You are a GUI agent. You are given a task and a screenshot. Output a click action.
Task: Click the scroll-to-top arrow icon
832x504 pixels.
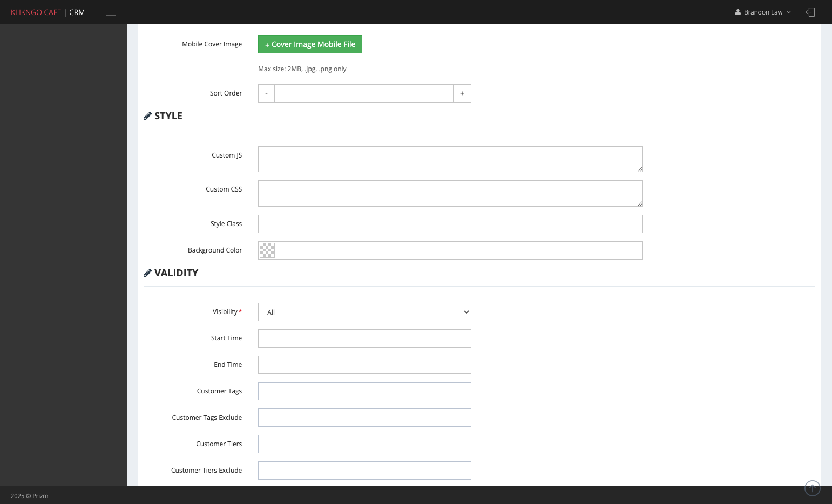coord(812,488)
